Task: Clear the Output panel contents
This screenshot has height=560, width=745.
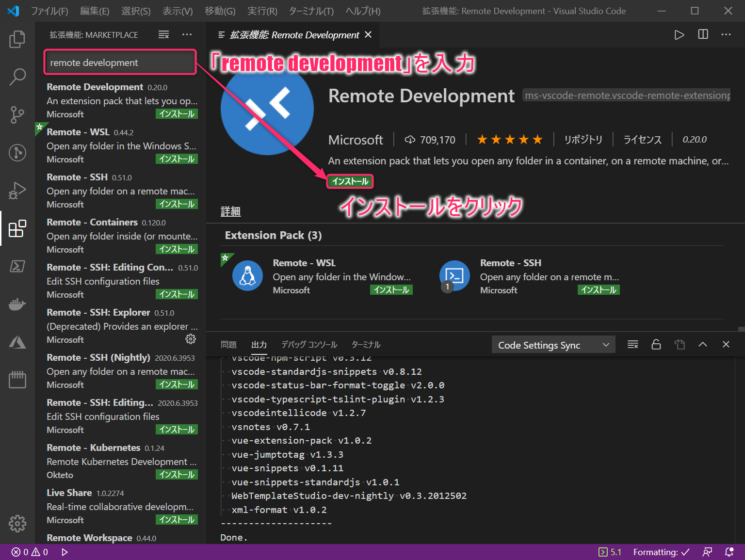Action: (x=632, y=344)
